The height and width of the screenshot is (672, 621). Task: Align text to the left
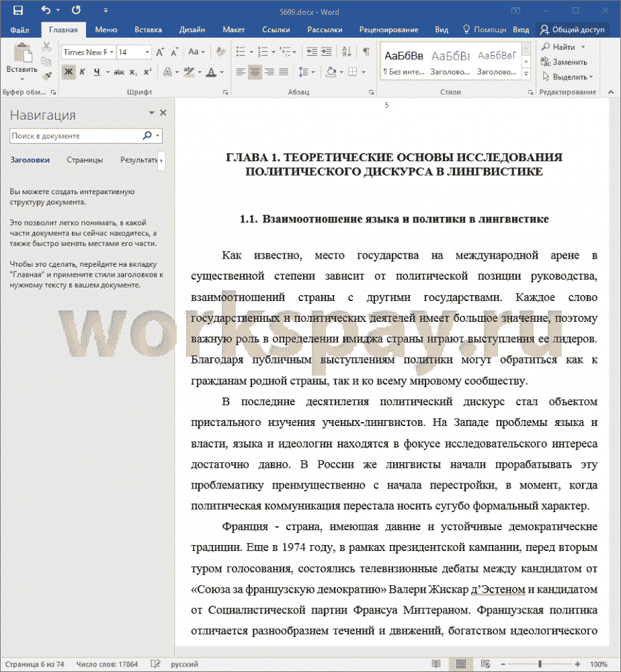point(241,72)
